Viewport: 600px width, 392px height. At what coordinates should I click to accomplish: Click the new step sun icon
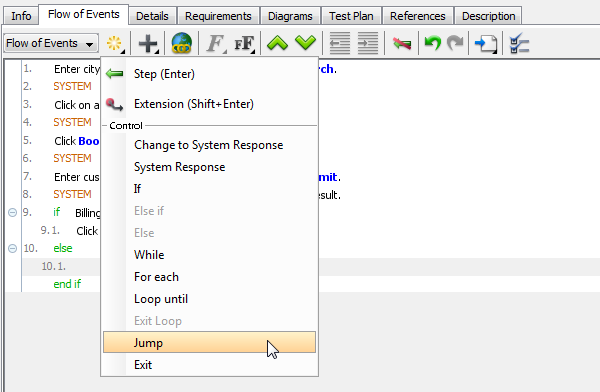115,43
